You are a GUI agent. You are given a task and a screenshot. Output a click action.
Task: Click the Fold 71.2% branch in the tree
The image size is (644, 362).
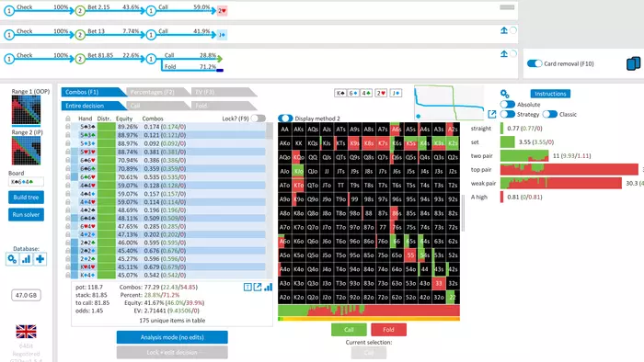click(190, 67)
